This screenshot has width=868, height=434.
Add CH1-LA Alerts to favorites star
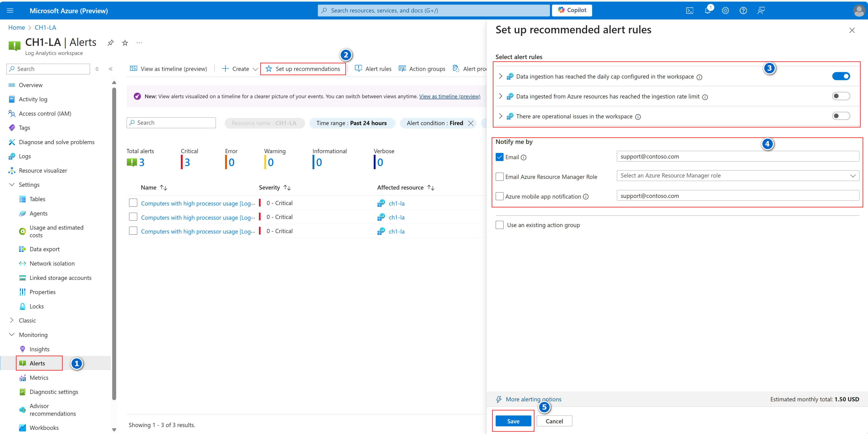point(125,43)
